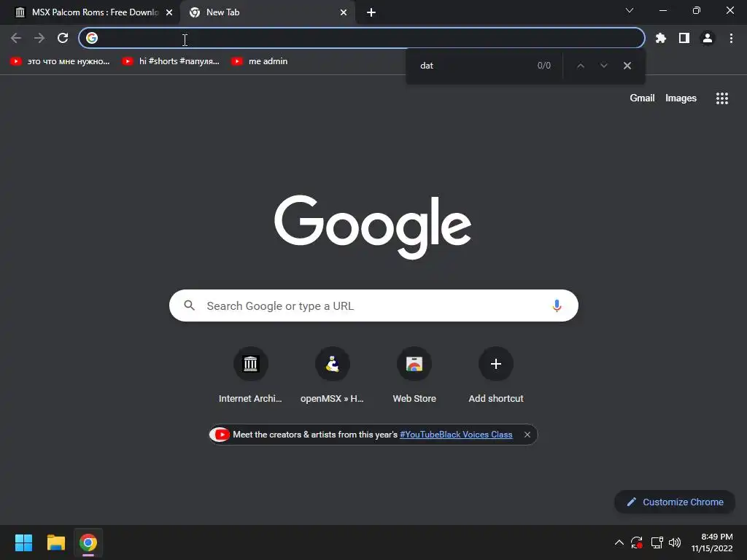Image resolution: width=747 pixels, height=560 pixels.
Task: Close the find bar
Action: click(x=627, y=66)
